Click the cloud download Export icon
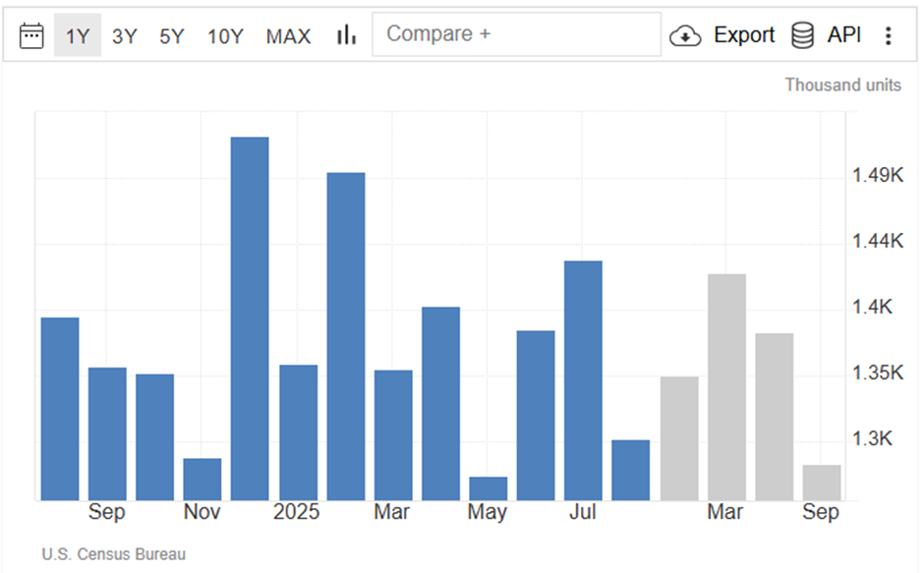 coord(684,36)
